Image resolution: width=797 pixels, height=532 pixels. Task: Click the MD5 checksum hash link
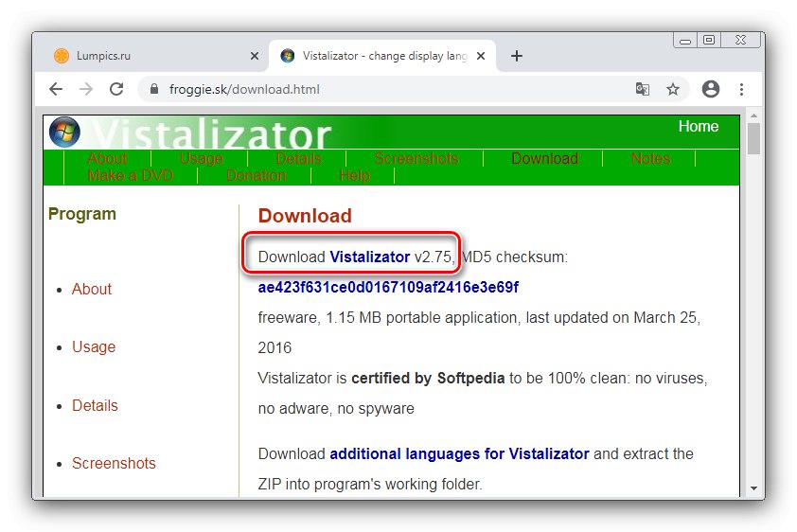pyautogui.click(x=388, y=287)
